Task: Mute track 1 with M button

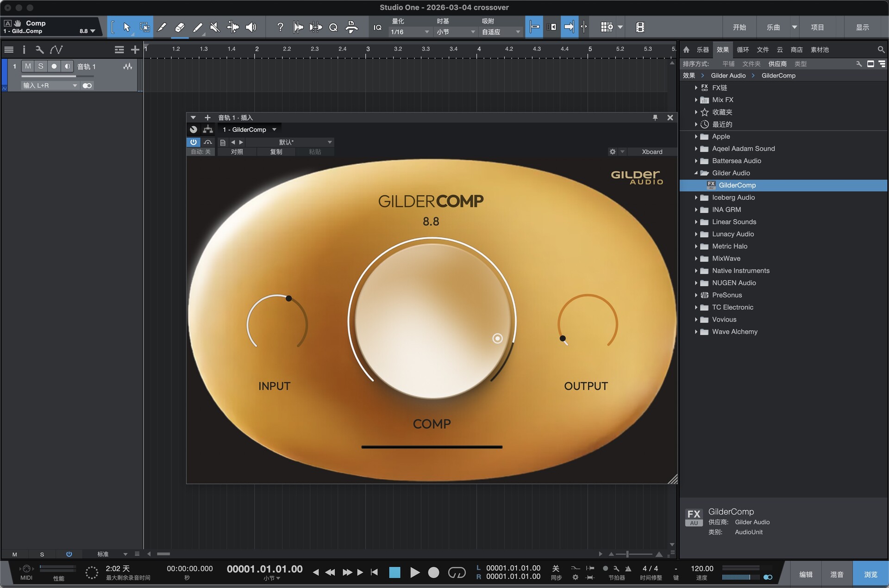Action: [28, 66]
